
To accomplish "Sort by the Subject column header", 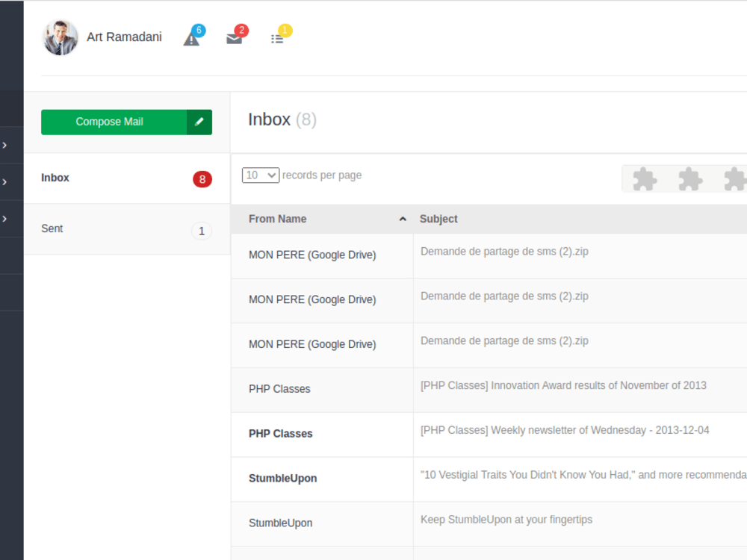I will 438,219.
